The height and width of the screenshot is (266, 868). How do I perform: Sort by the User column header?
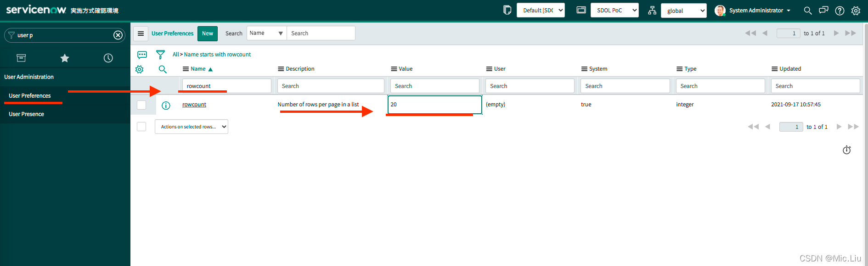pyautogui.click(x=500, y=69)
